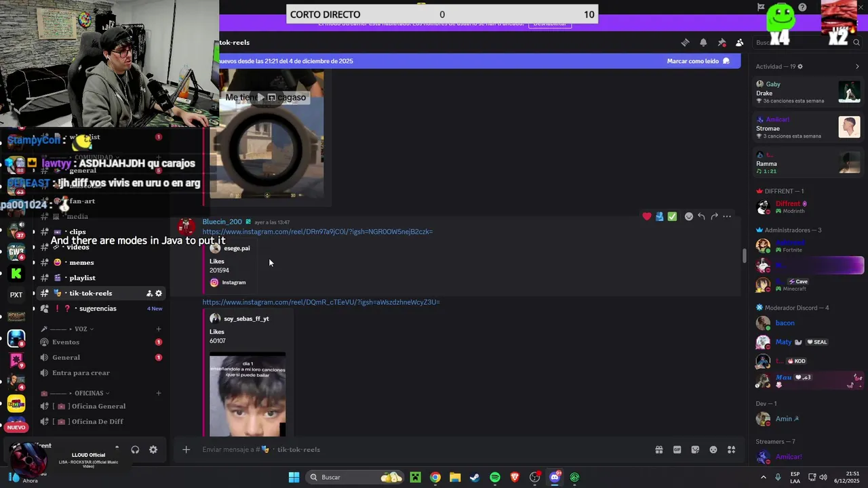Viewport: 868px width, 488px height.
Task: Open Brave browser from taskbar
Action: point(515,477)
